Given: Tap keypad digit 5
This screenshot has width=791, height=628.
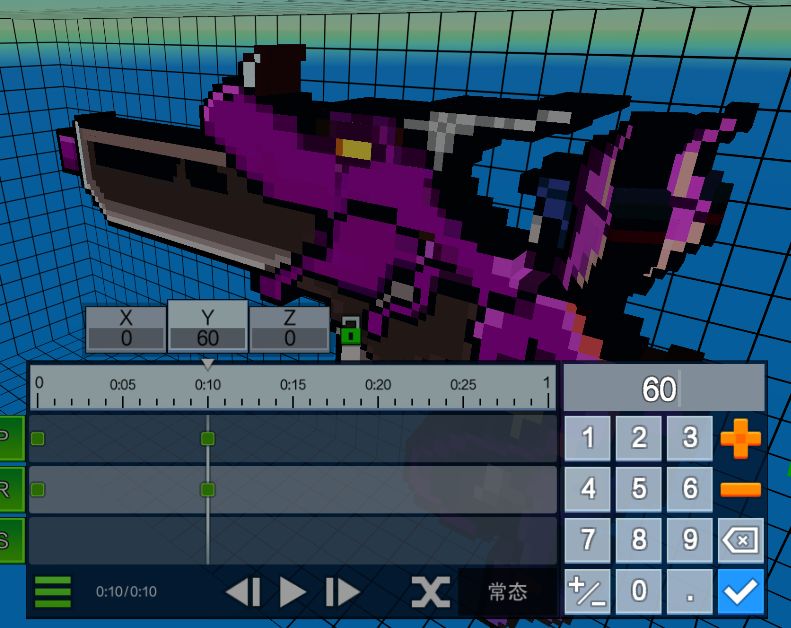Looking at the screenshot, I should pos(639,489).
